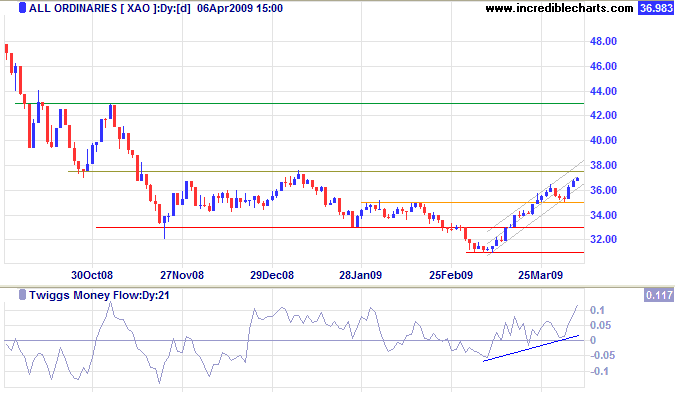Click the 30Oct08 date axis label
Screen dimensions: 675x395
(x=92, y=275)
